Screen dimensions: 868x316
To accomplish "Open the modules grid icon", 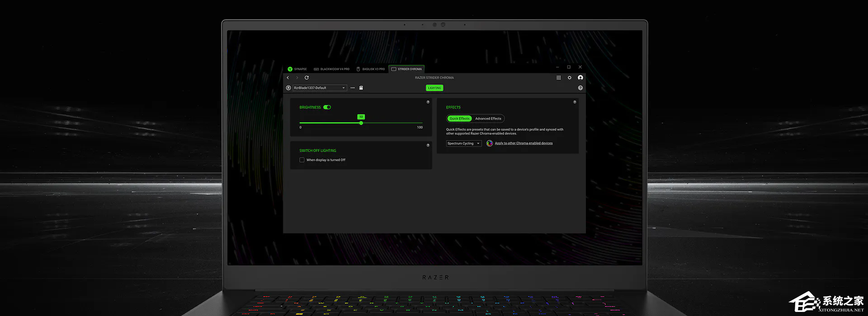I will (x=559, y=78).
